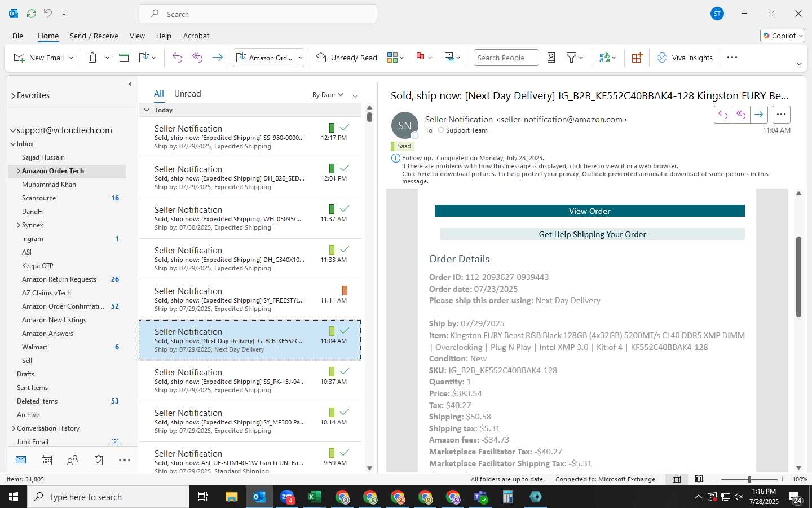Switch to People view icon
This screenshot has width=812, height=508.
(x=73, y=460)
